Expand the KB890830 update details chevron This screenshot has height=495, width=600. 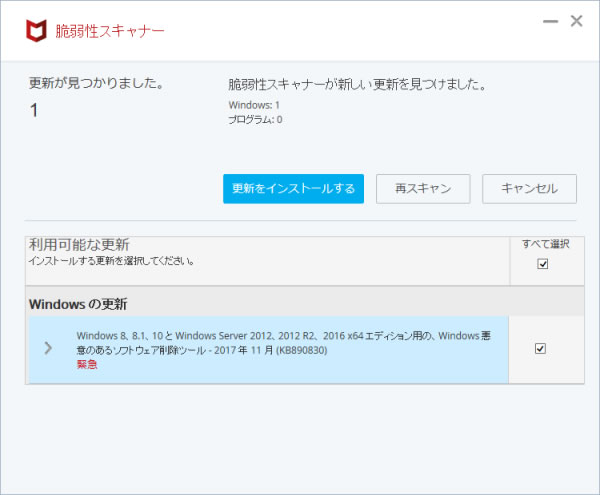[48, 348]
